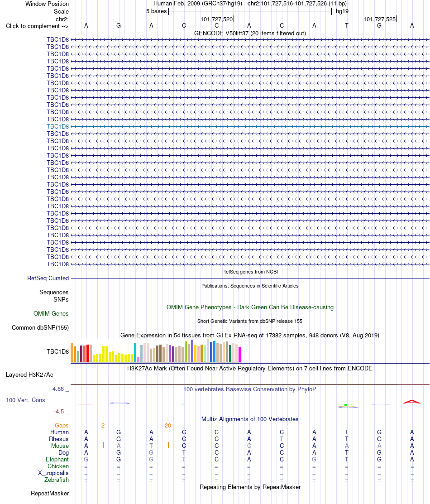Click the 'Sequences SNPs' track label

point(54,296)
